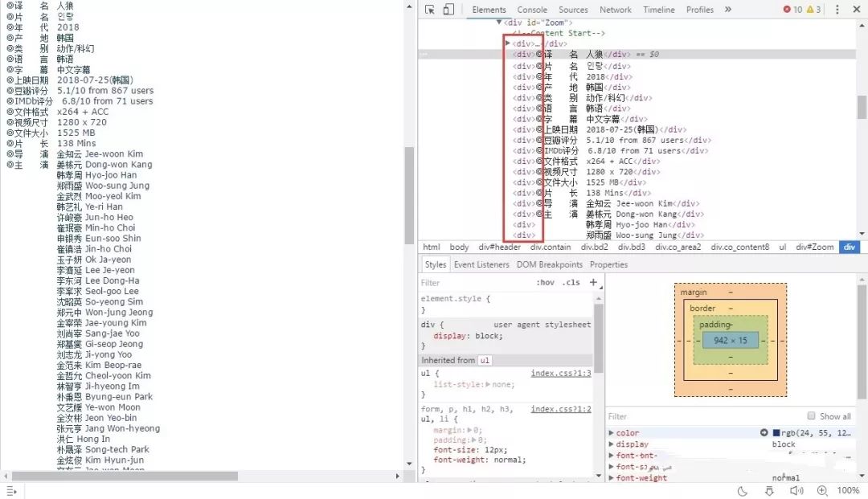Enable the Show all checkbox
This screenshot has width=868, height=499.
click(811, 415)
